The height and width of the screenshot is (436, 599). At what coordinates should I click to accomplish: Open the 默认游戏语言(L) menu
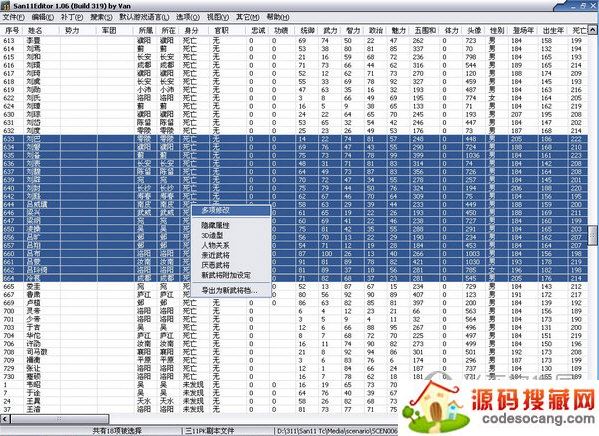[144, 17]
